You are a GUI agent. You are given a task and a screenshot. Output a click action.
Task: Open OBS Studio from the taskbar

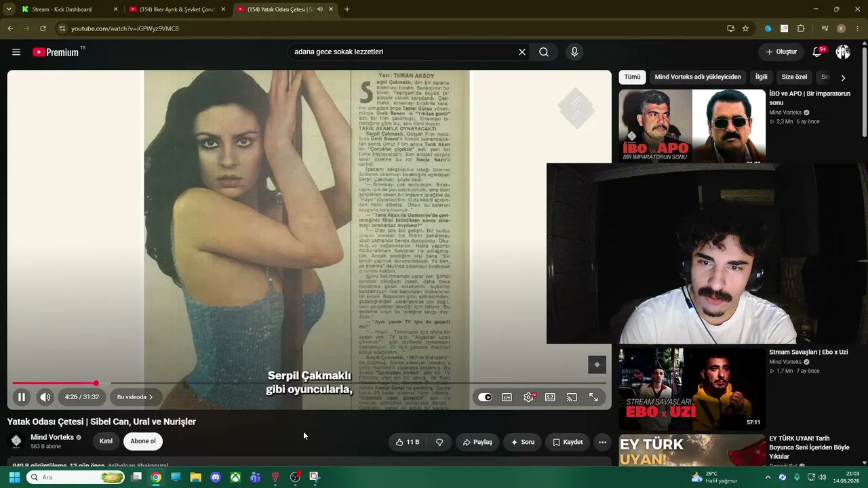[295, 477]
